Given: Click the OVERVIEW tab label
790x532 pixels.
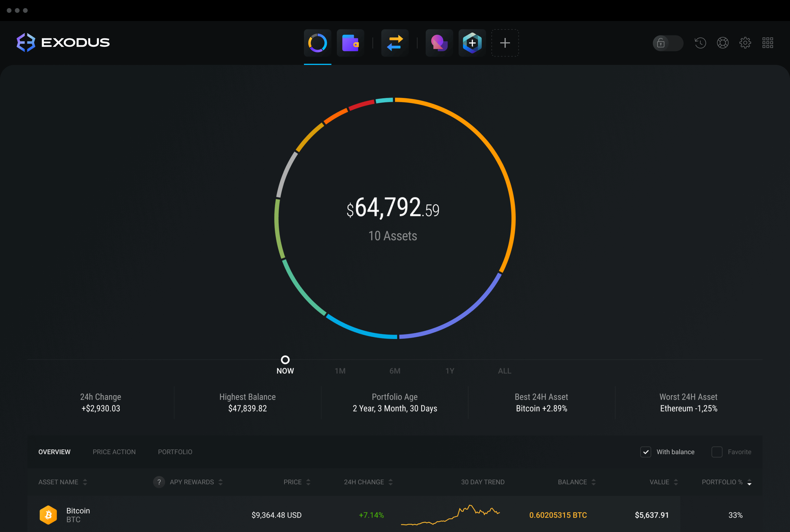Looking at the screenshot, I should [54, 452].
